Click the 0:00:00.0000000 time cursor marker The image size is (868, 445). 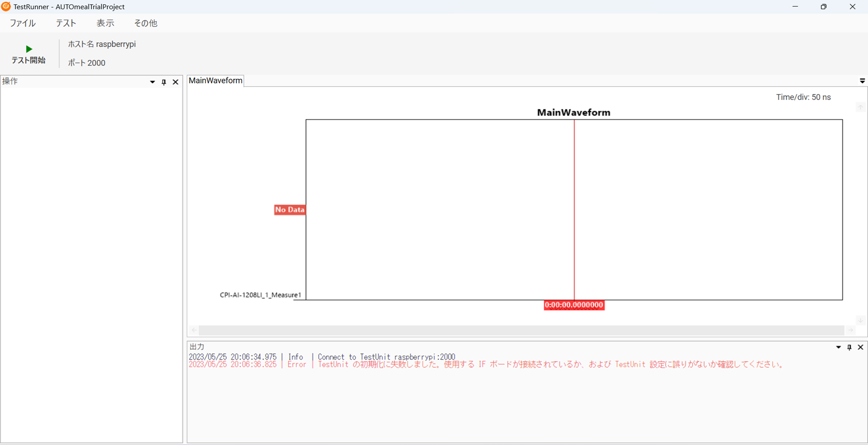574,305
